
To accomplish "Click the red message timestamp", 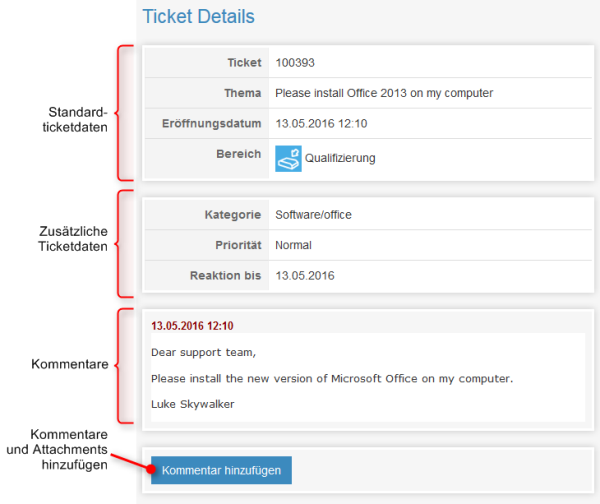I will (x=192, y=326).
